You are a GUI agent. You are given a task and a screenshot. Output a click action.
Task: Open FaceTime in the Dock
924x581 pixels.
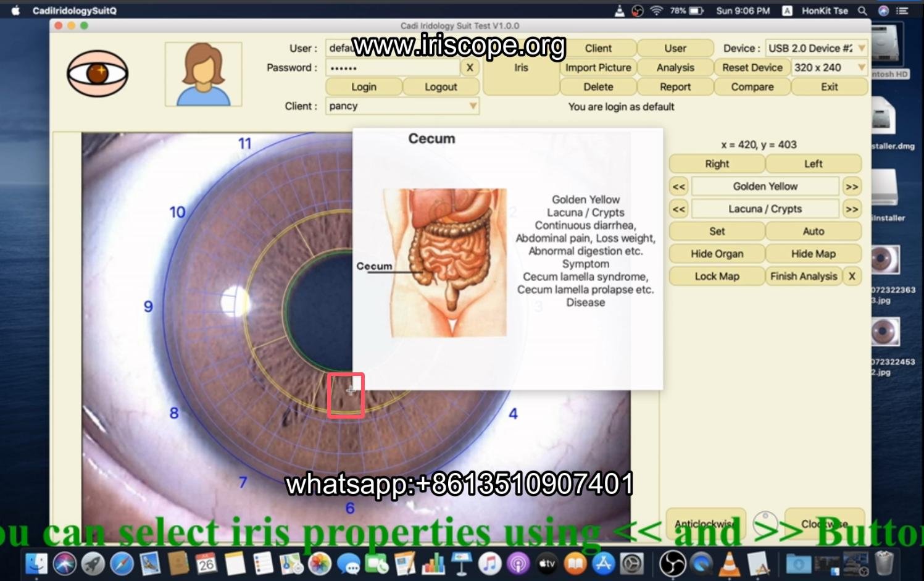[377, 563]
